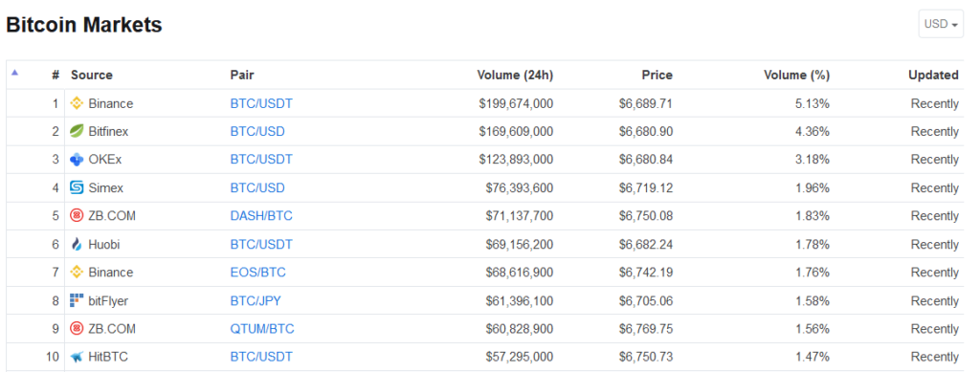Select the $68,616,900 volume cell

point(520,273)
